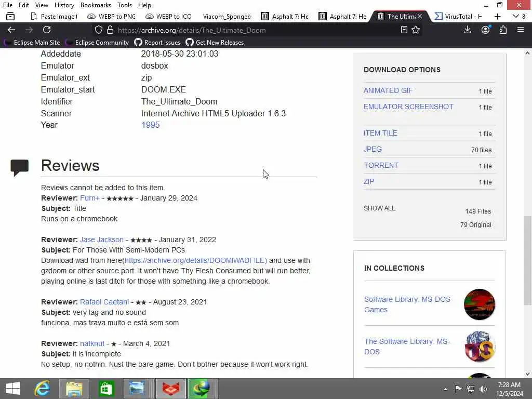This screenshot has width=532, height=399.
Task: Launch Internet Explorer from taskbar
Action: [42, 389]
